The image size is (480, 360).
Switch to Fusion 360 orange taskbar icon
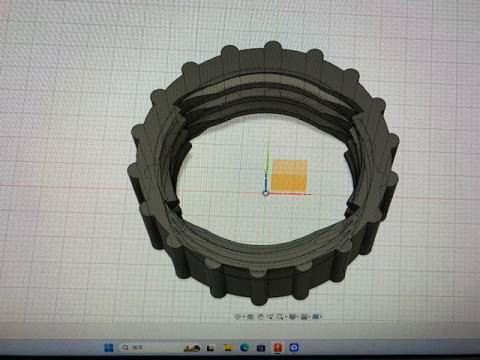tap(277, 348)
